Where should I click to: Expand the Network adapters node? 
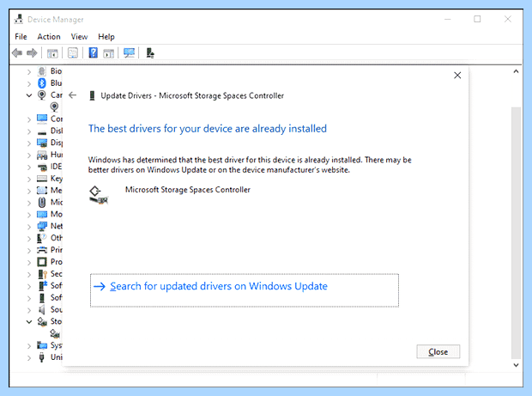click(29, 227)
